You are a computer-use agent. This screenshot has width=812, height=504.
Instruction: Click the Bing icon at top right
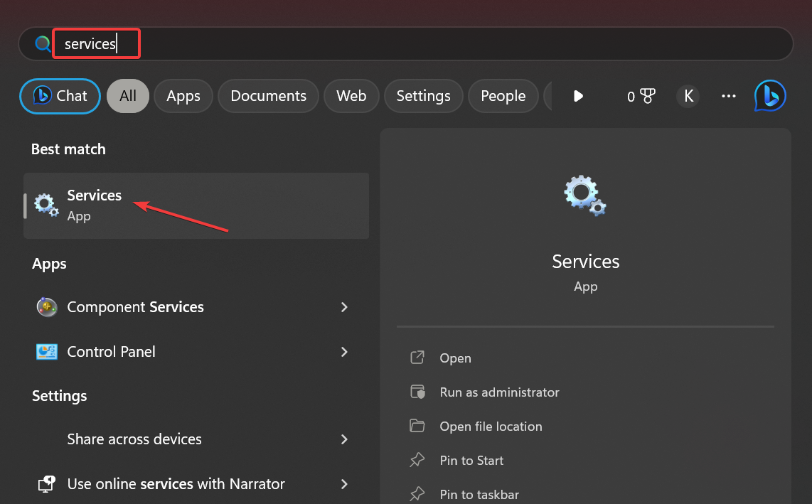click(770, 96)
